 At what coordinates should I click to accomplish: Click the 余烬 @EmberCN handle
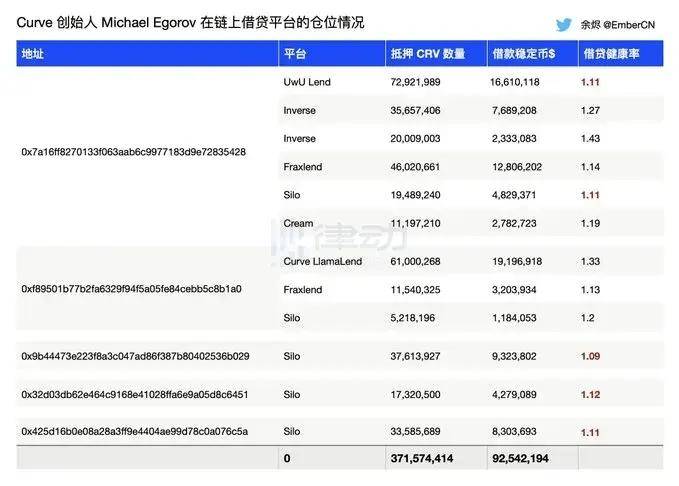[618, 25]
